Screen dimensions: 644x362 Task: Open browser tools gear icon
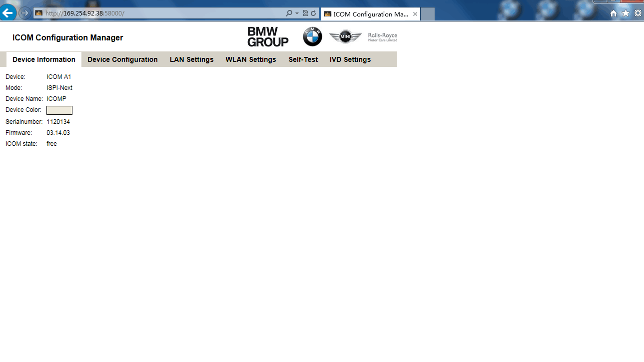pyautogui.click(x=638, y=13)
